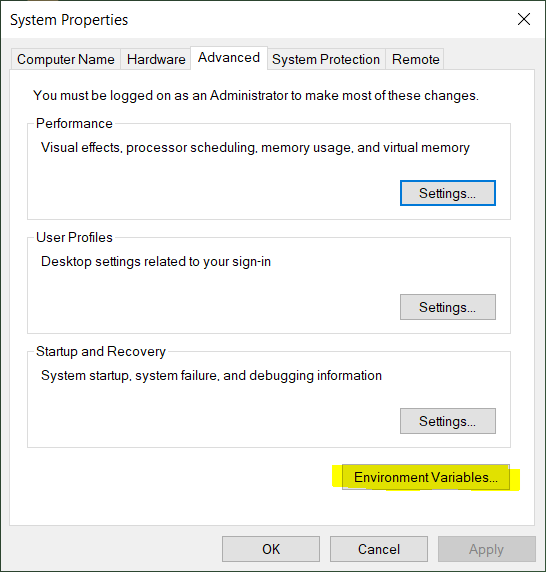
Task: Click the Administrator logon notice text
Action: click(256, 96)
